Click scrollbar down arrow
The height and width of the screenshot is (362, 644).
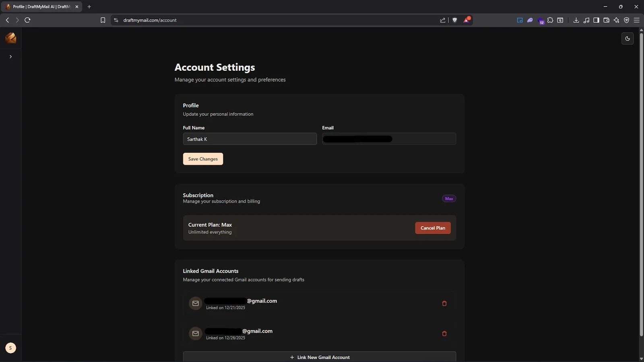[x=641, y=359]
